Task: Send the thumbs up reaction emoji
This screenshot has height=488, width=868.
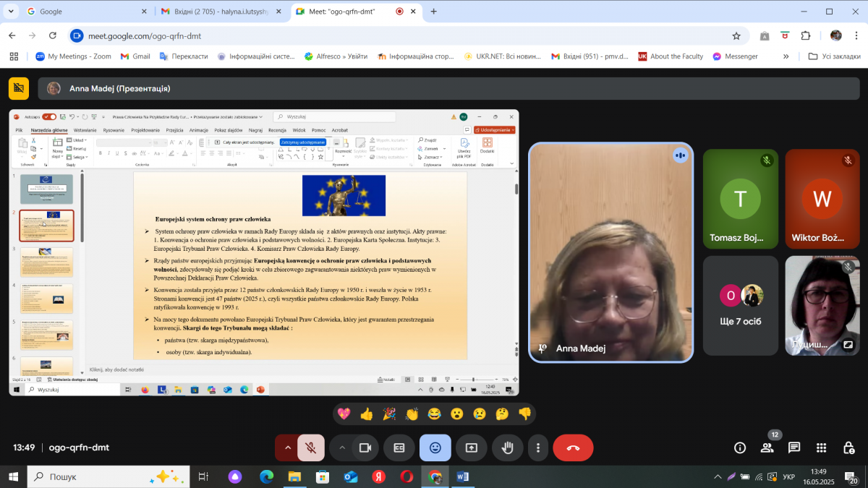Action: tap(366, 414)
